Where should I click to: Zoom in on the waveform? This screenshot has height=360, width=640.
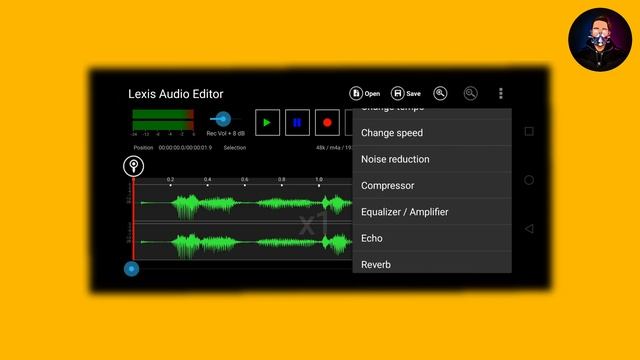(x=440, y=93)
